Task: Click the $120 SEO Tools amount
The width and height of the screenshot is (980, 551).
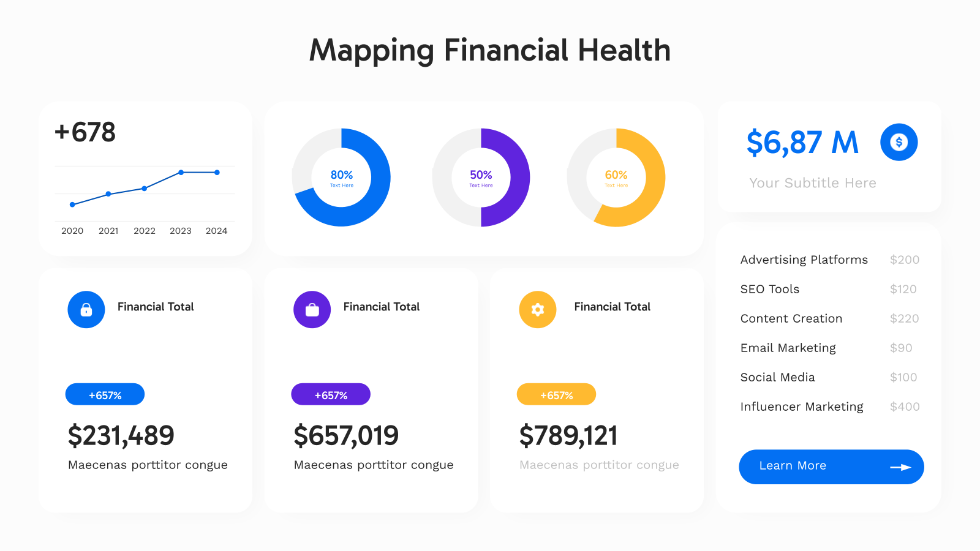Action: pos(903,289)
